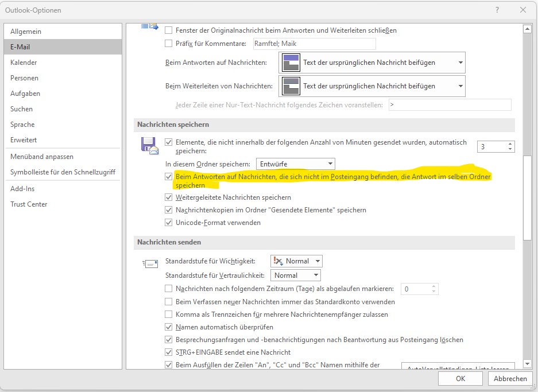Toggle Unicode-Format verwenden
This screenshot has height=392, width=538.
[168, 223]
